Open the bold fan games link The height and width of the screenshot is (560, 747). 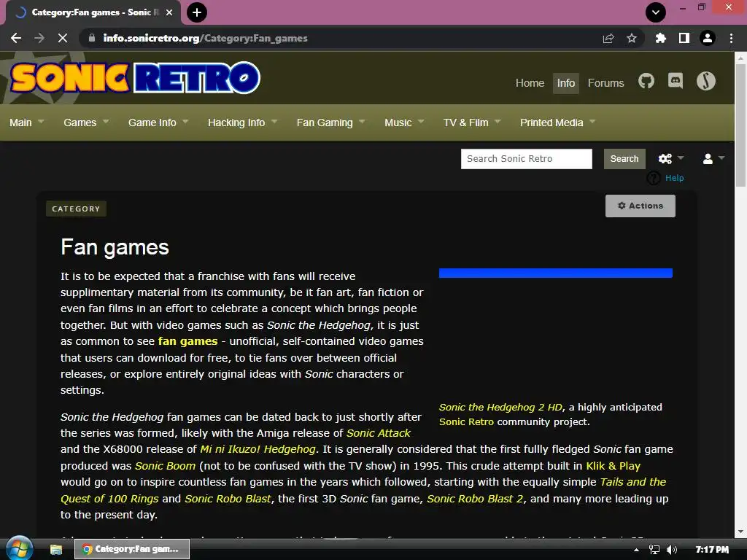(x=187, y=341)
